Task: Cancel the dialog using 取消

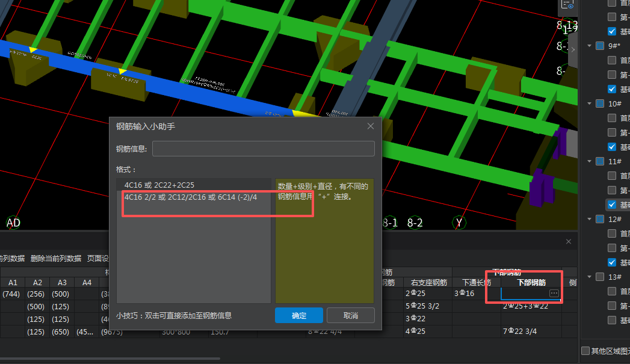Action: tap(350, 315)
